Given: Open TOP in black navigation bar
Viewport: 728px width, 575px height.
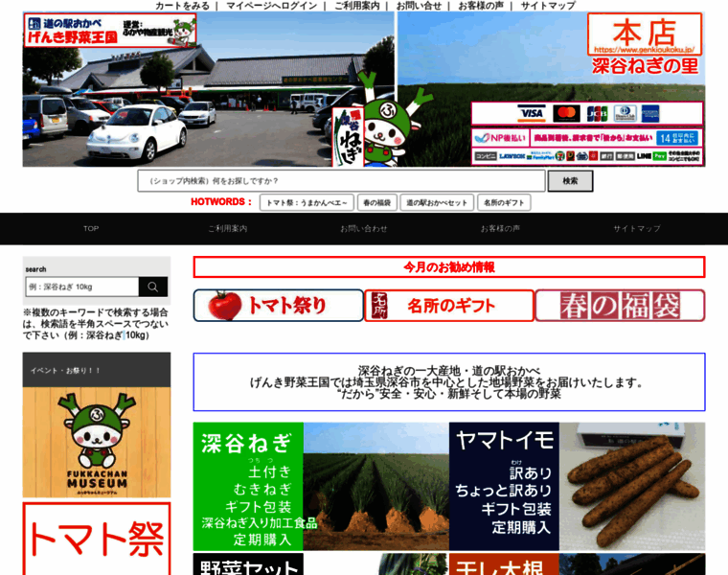Looking at the screenshot, I should (91, 228).
